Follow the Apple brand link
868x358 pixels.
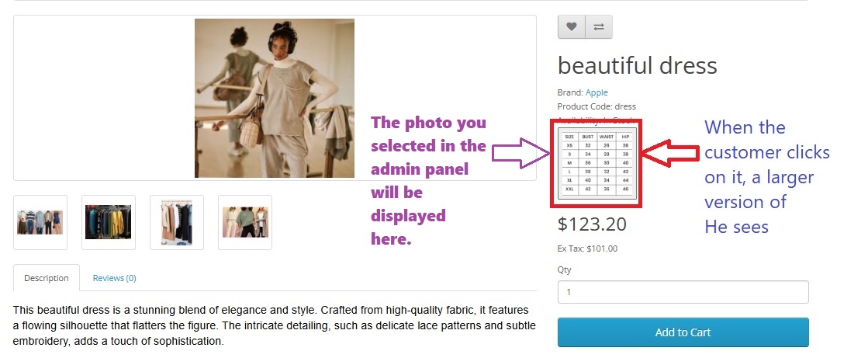pos(597,92)
